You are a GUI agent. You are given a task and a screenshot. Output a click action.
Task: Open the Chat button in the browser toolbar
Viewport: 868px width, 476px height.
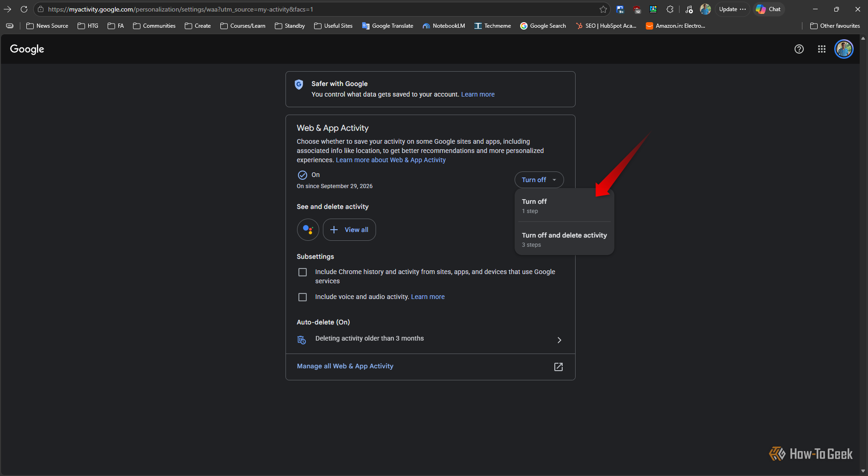(x=769, y=9)
